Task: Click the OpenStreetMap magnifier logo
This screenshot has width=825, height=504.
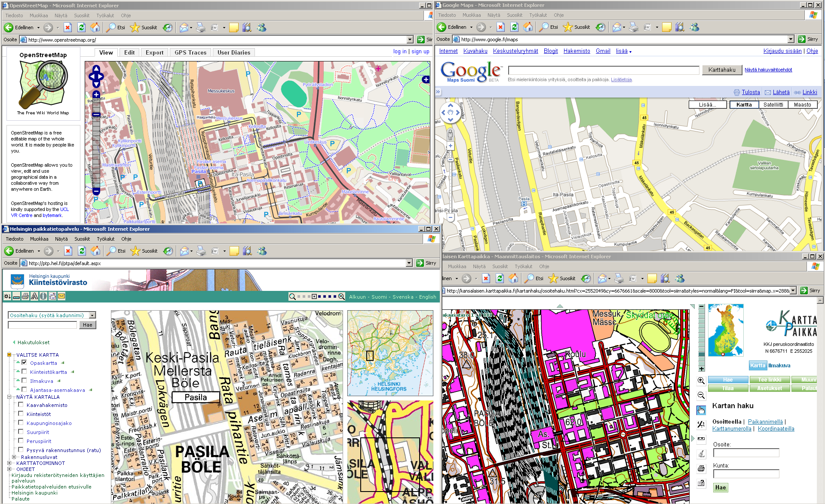Action: pos(43,84)
